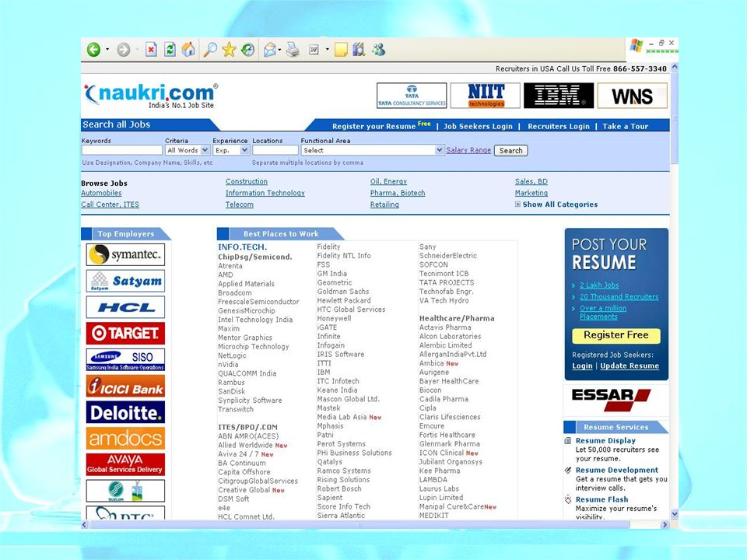Click Register your Resume in menu bar

tap(374, 126)
